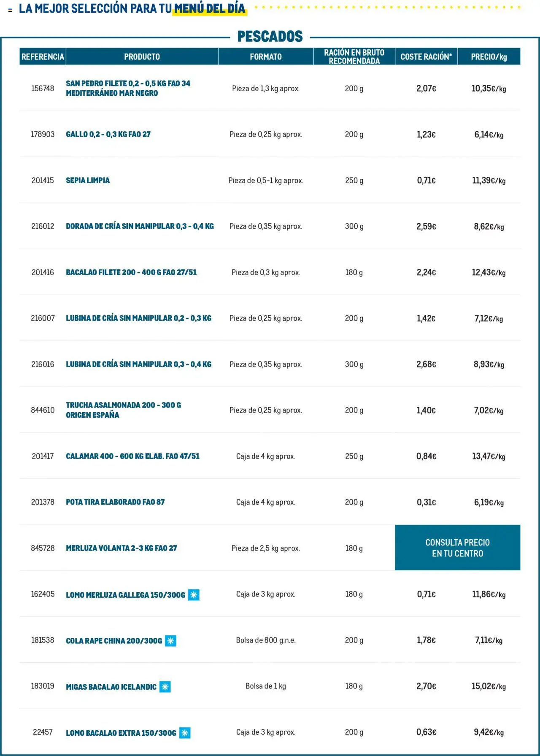Click the Coste Ración column header
540x756 pixels.
(x=426, y=57)
